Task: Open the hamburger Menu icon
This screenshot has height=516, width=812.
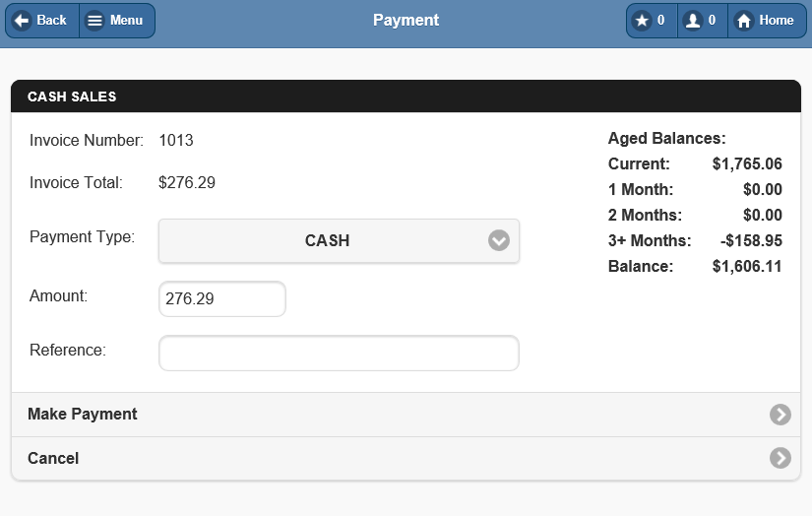Action: pos(94,21)
